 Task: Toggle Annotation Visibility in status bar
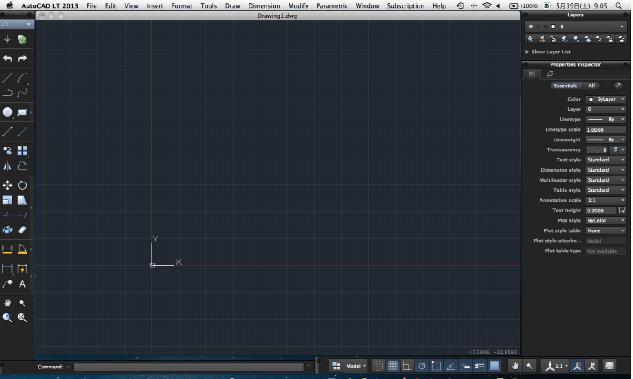click(577, 366)
